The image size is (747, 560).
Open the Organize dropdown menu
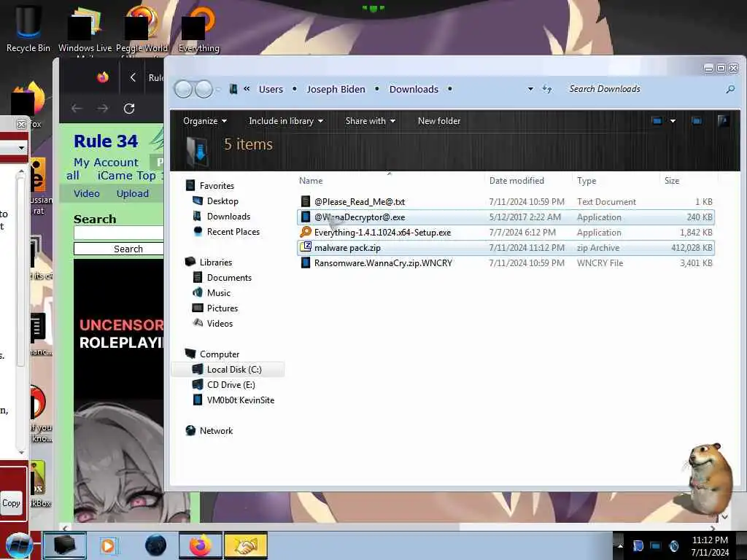click(x=205, y=121)
